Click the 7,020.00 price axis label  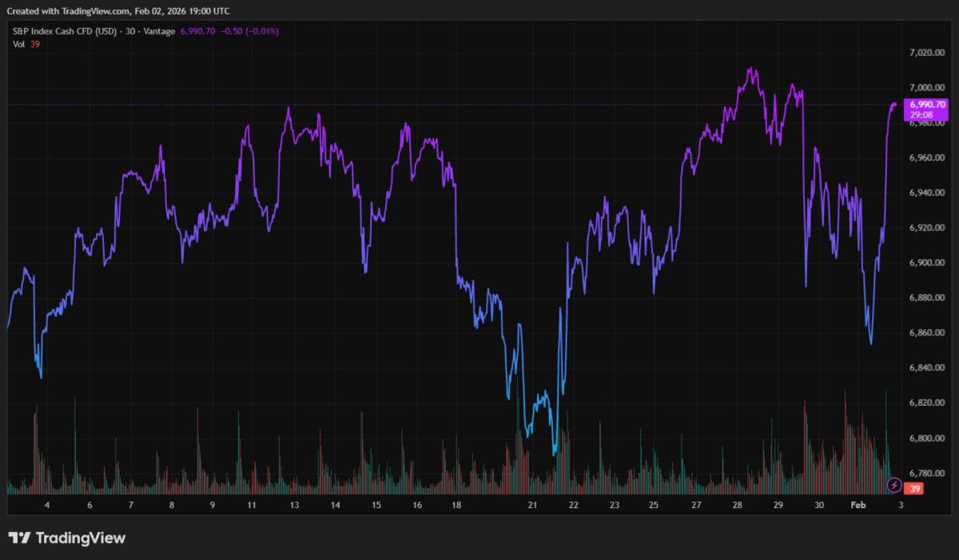pos(928,52)
